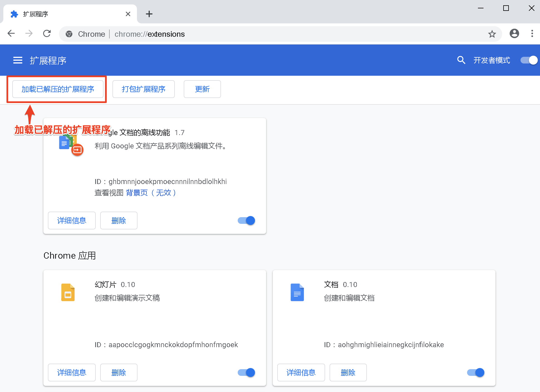The width and height of the screenshot is (540, 392).
Task: Open the Chrome profile avatar icon
Action: 514,34
